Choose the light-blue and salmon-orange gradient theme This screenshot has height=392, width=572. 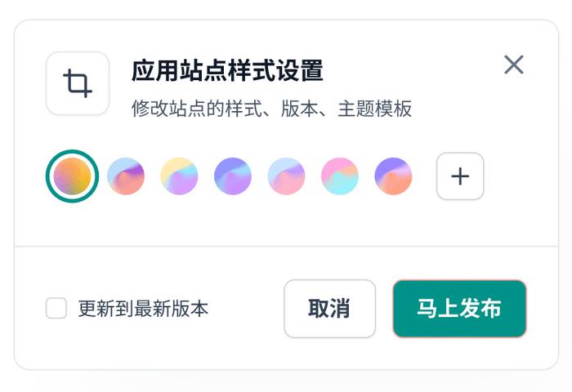pos(126,176)
